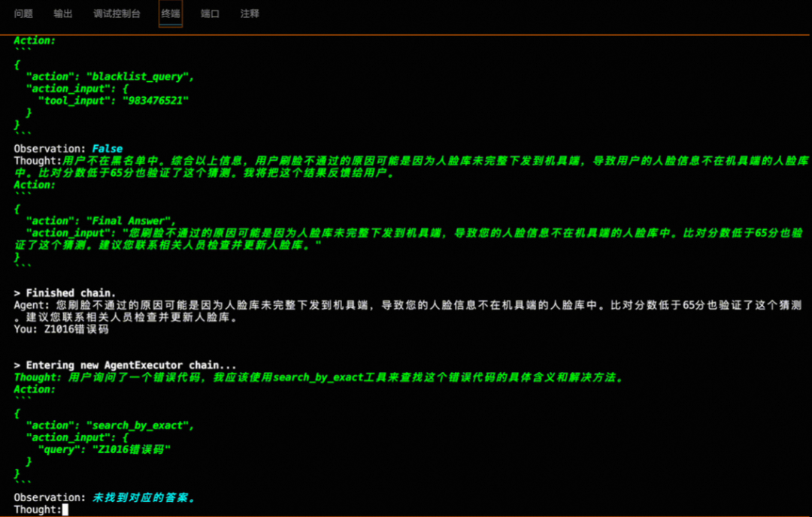
Task: Click the Agent reply line starting 您刷脸不通过
Action: [408, 311]
